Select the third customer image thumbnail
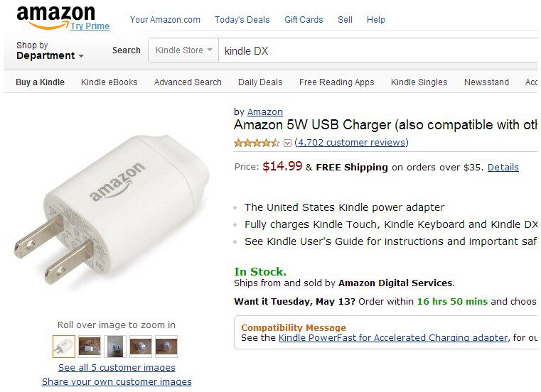 tap(115, 347)
